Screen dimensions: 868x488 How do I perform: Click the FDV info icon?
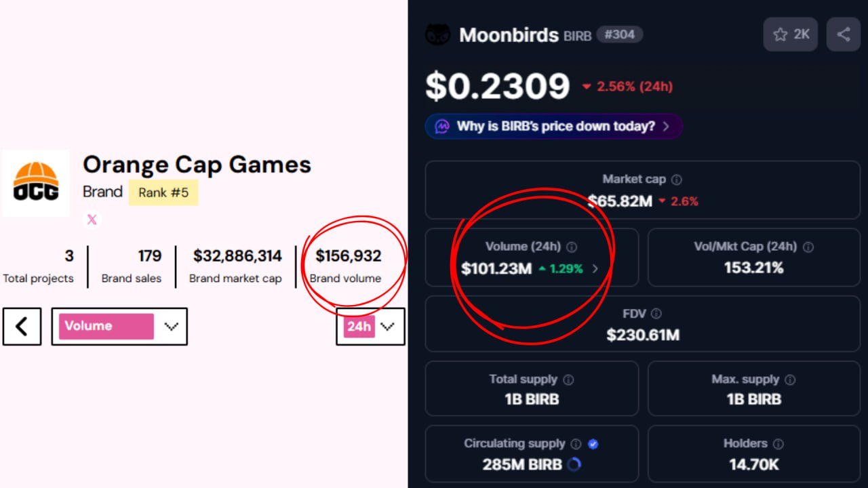656,314
